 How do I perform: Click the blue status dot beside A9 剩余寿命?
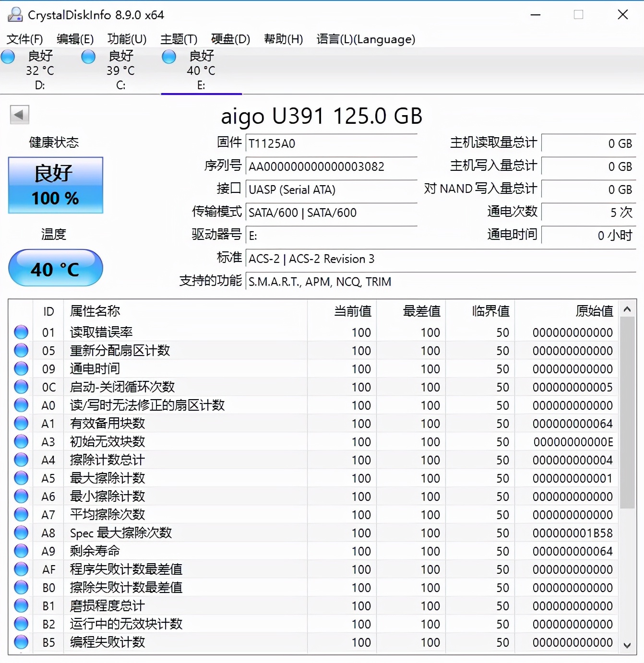coord(21,550)
